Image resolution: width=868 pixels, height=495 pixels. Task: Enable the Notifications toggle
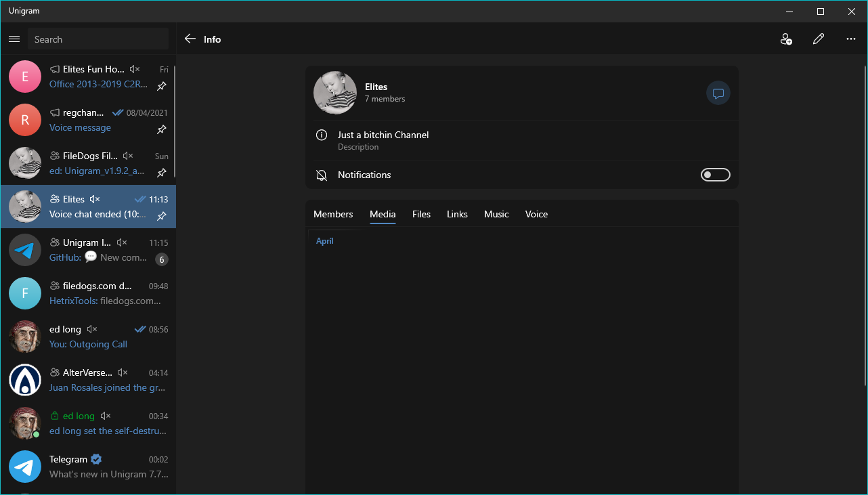tap(715, 174)
